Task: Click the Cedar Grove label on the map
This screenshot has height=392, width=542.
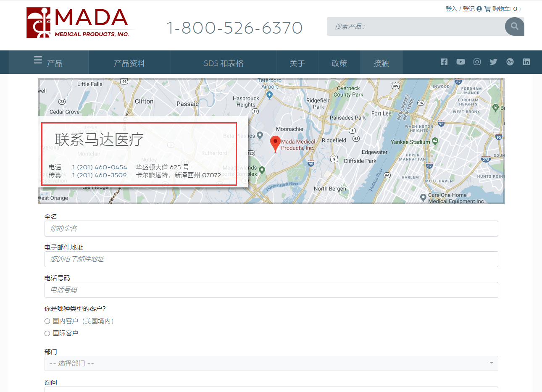Action: click(64, 112)
